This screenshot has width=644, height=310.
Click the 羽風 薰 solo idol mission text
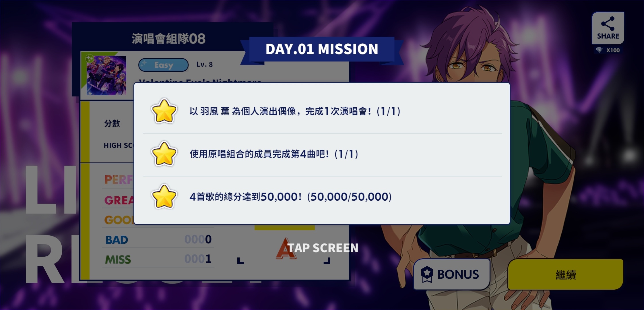click(295, 111)
